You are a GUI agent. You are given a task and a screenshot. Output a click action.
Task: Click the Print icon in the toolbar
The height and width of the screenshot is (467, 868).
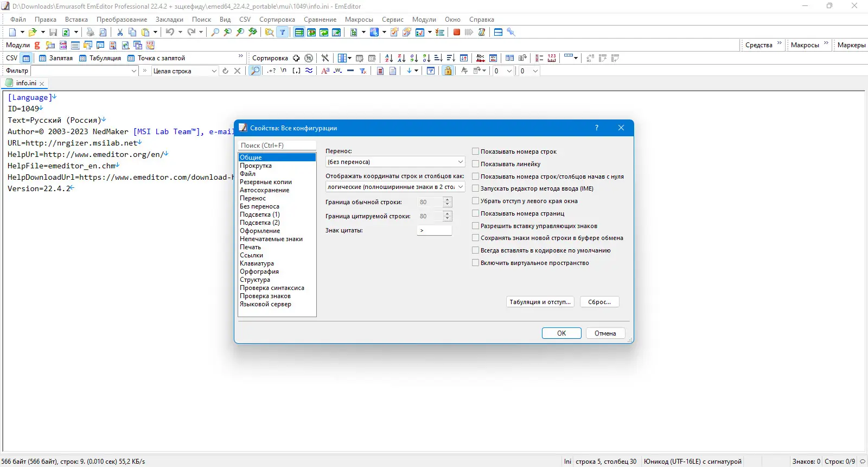pyautogui.click(x=90, y=32)
